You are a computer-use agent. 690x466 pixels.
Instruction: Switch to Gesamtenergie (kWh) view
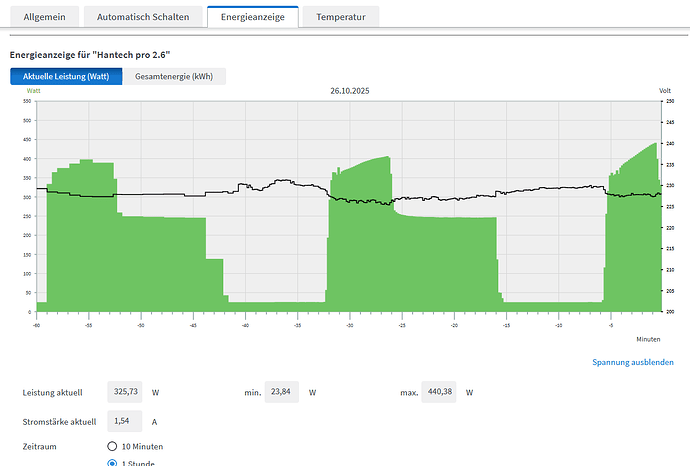[175, 77]
